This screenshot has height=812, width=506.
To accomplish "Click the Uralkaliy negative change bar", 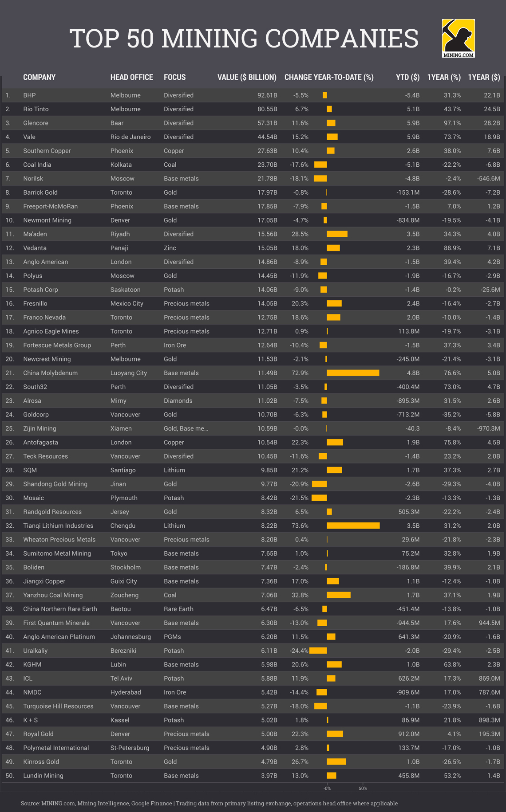I will [318, 651].
